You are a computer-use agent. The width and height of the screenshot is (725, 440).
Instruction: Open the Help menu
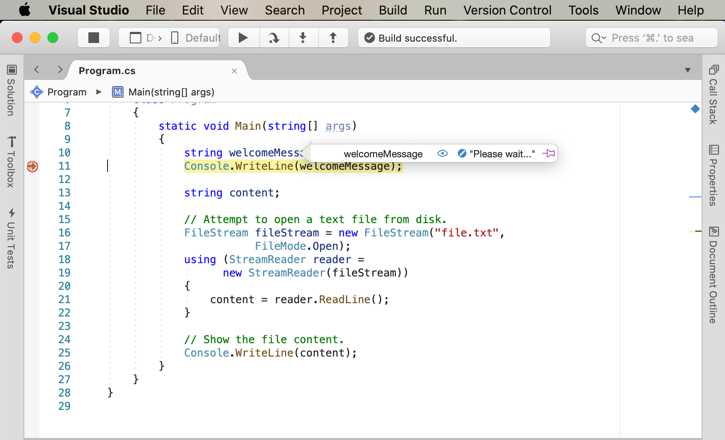[x=690, y=10]
